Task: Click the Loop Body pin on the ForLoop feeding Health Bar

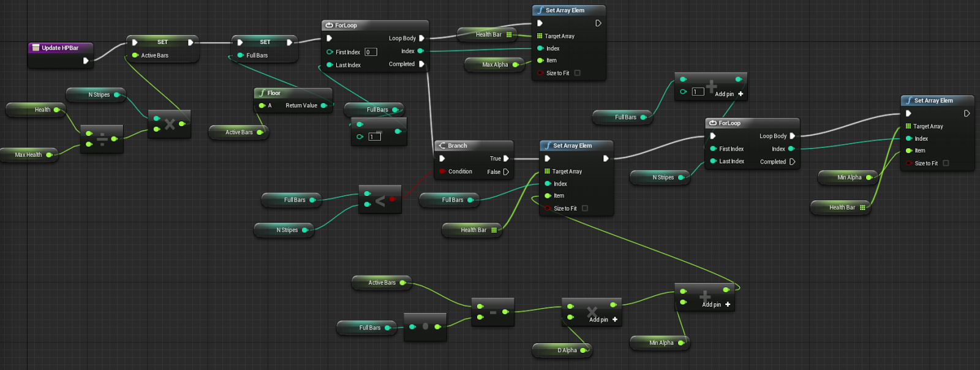Action: [x=421, y=38]
